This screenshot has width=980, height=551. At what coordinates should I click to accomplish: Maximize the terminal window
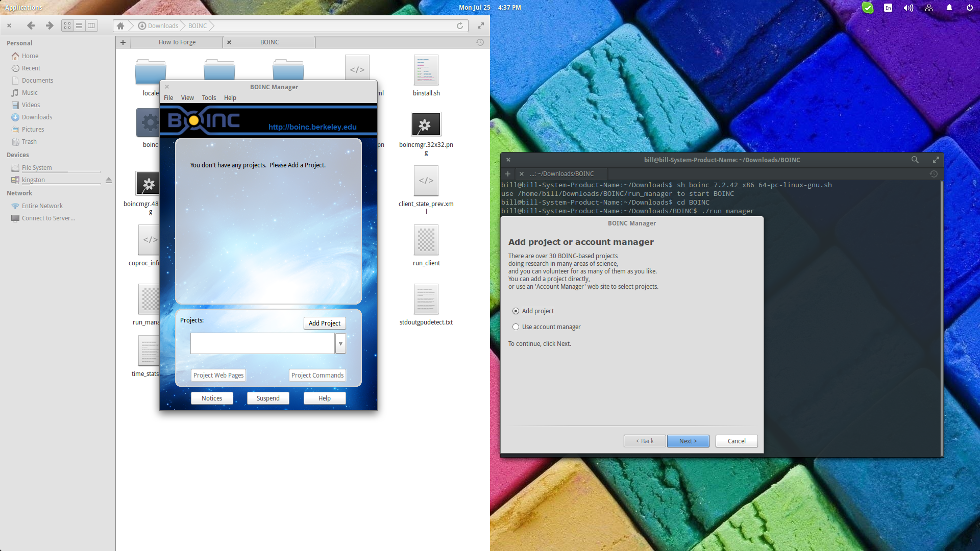(x=936, y=160)
